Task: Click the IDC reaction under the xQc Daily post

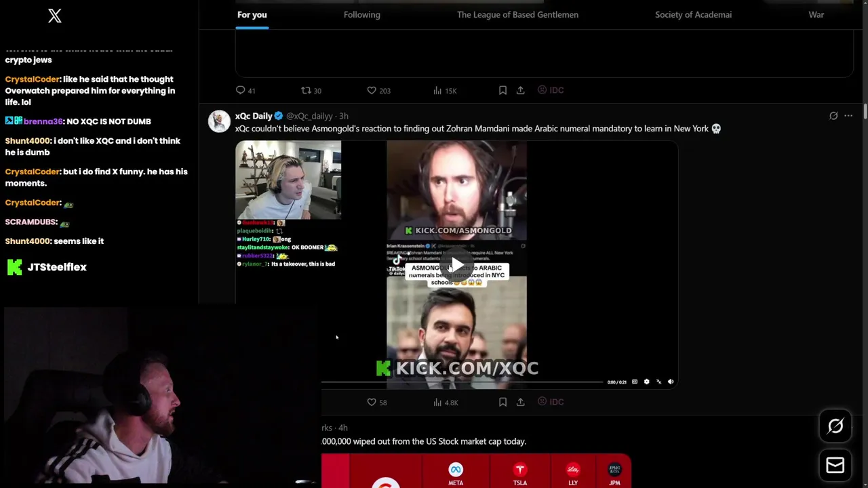Action: [551, 402]
